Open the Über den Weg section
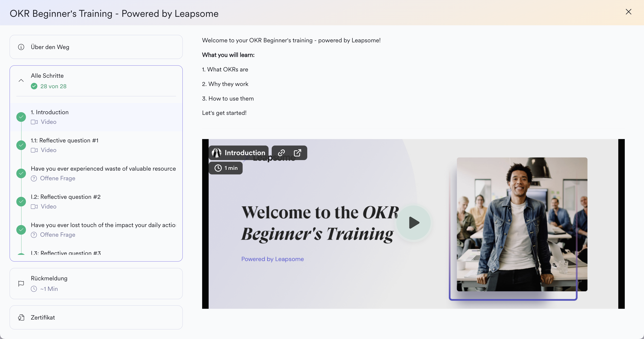The width and height of the screenshot is (644, 339). [x=96, y=47]
